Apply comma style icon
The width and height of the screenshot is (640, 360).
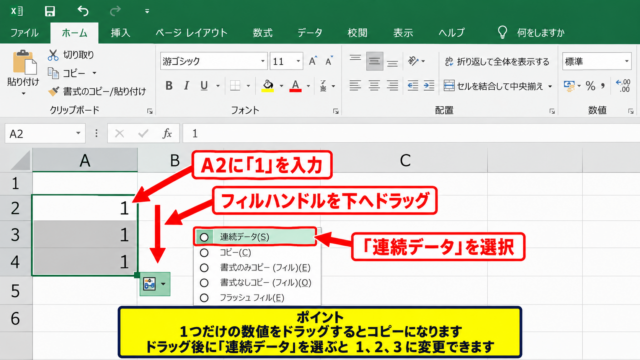coord(603,86)
